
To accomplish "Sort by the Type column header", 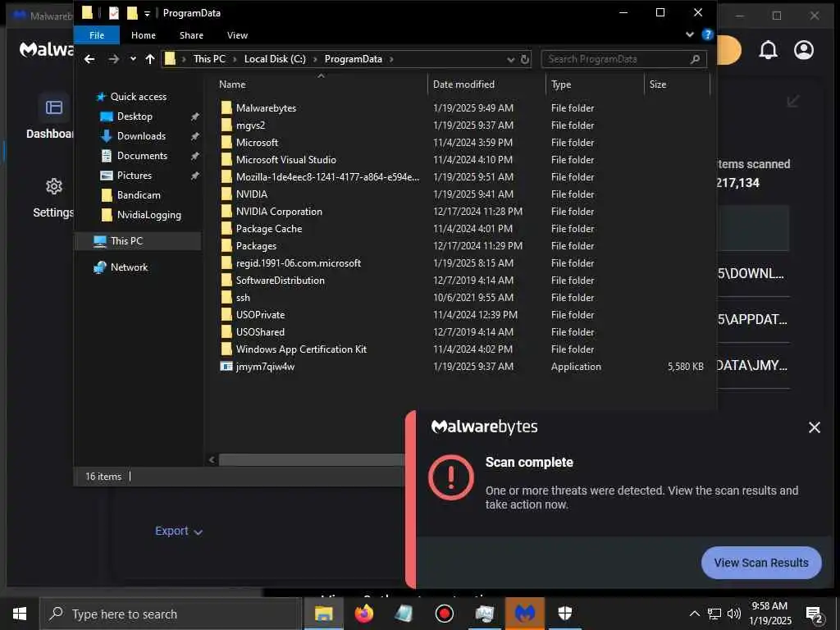I will pos(561,84).
